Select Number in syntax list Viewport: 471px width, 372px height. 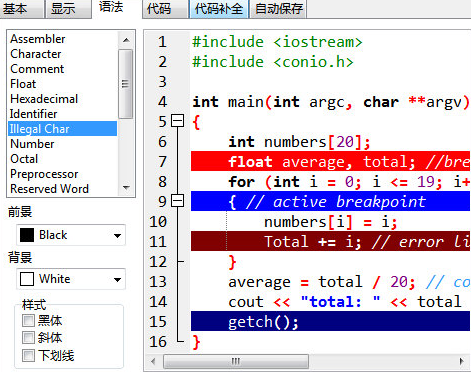pyautogui.click(x=63, y=144)
